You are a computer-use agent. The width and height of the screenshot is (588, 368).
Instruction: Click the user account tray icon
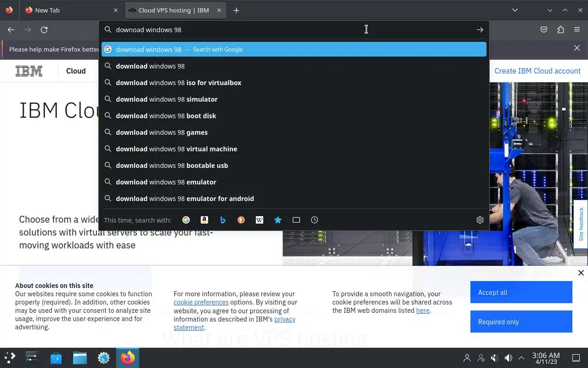coord(467,358)
